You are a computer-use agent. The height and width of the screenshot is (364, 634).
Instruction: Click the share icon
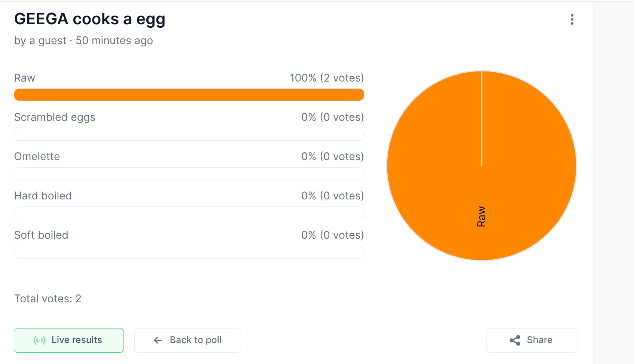coord(515,340)
